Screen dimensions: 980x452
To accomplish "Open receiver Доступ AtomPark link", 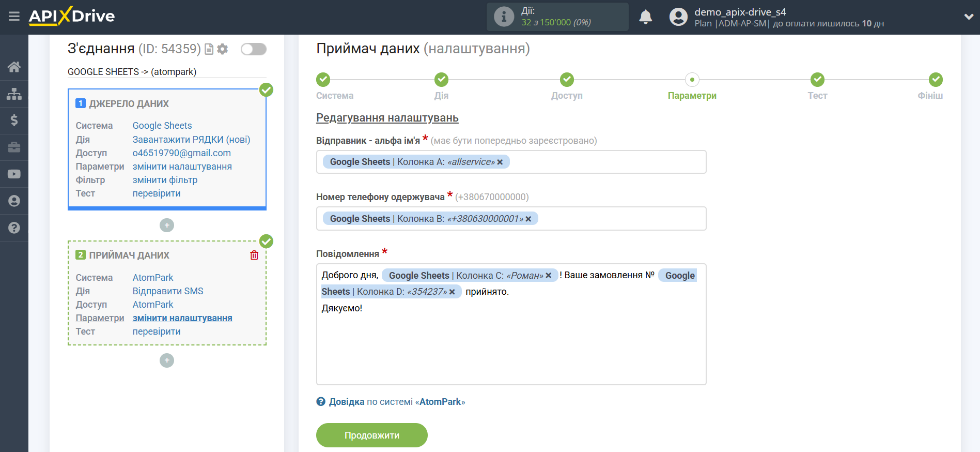I will tap(153, 305).
